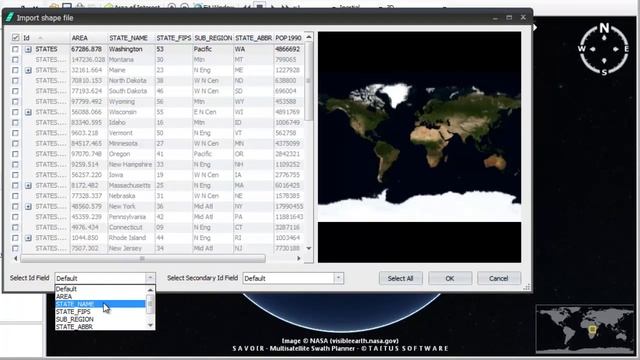
Task: Choose Default in the Id field list
Action: tap(100, 289)
